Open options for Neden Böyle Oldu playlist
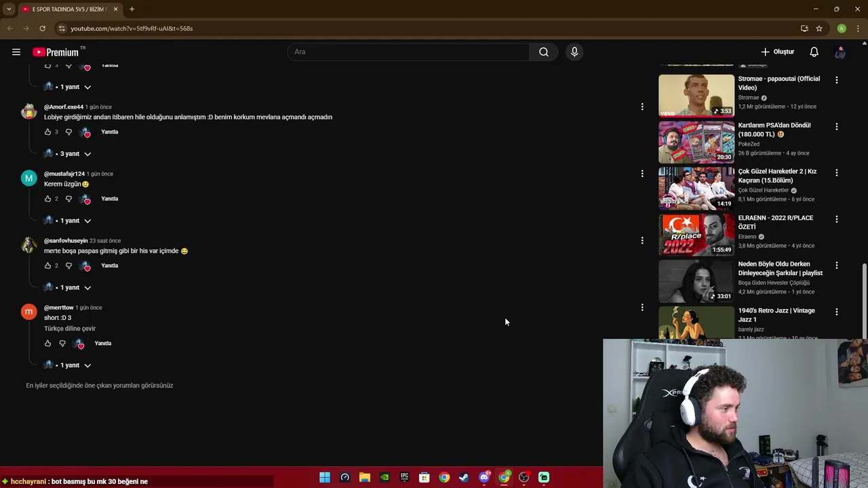 836,266
